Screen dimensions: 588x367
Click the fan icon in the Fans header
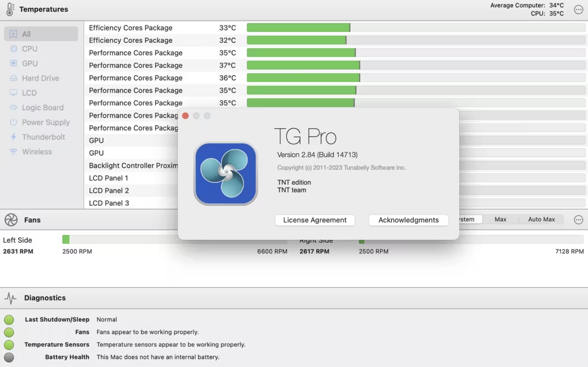(11, 220)
